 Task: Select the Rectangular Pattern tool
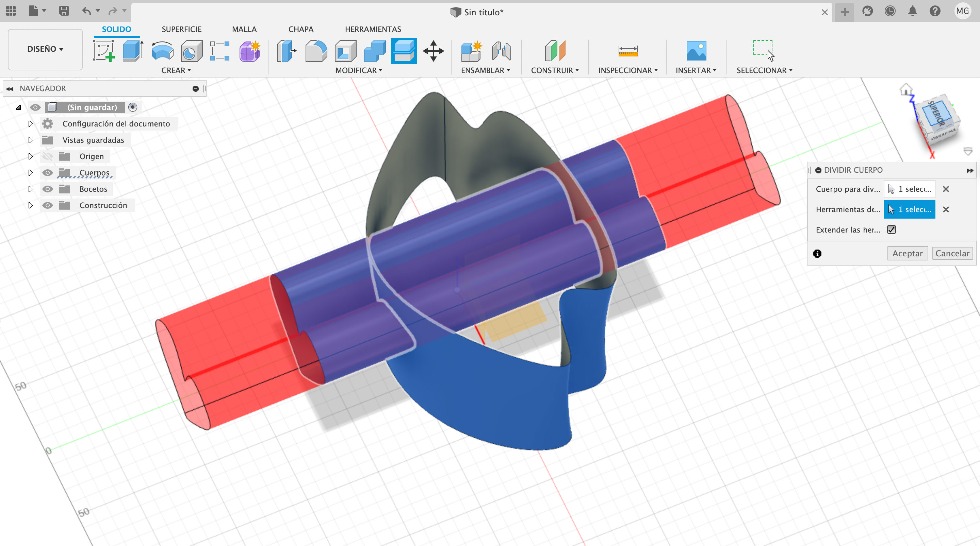click(x=220, y=51)
